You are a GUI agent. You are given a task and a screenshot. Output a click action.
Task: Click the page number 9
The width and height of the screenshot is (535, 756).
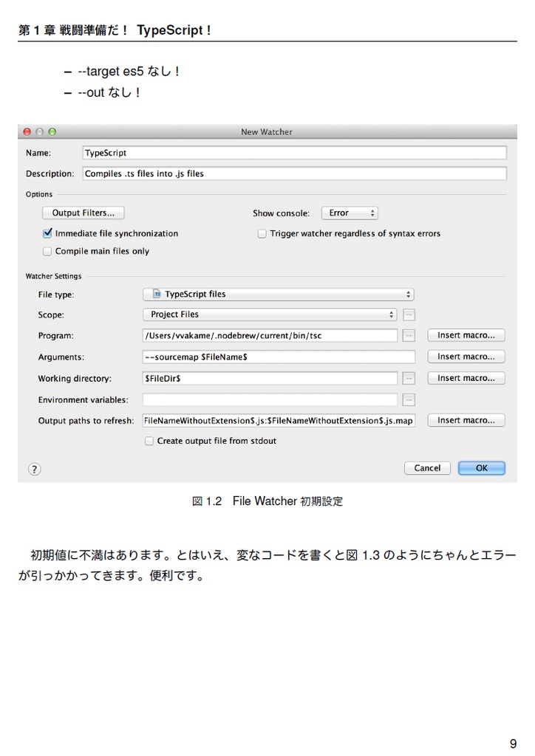click(513, 743)
